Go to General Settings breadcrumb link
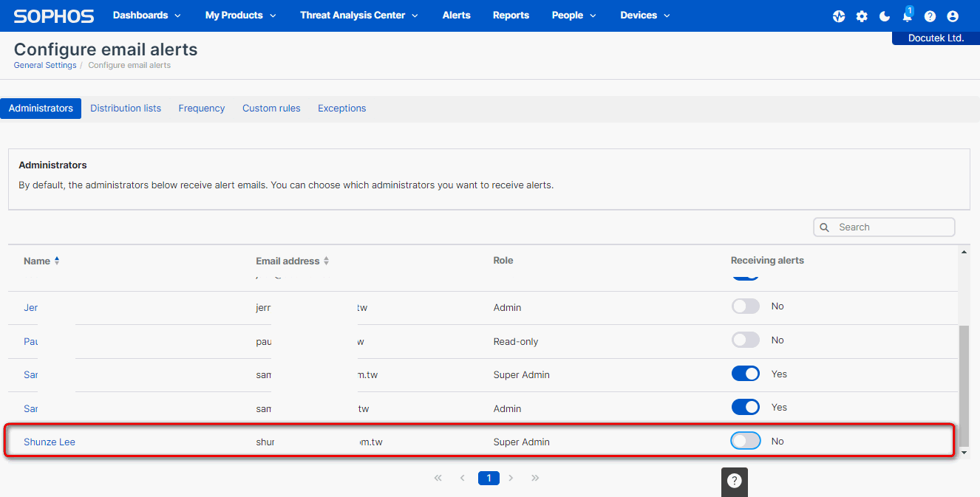 coord(45,65)
